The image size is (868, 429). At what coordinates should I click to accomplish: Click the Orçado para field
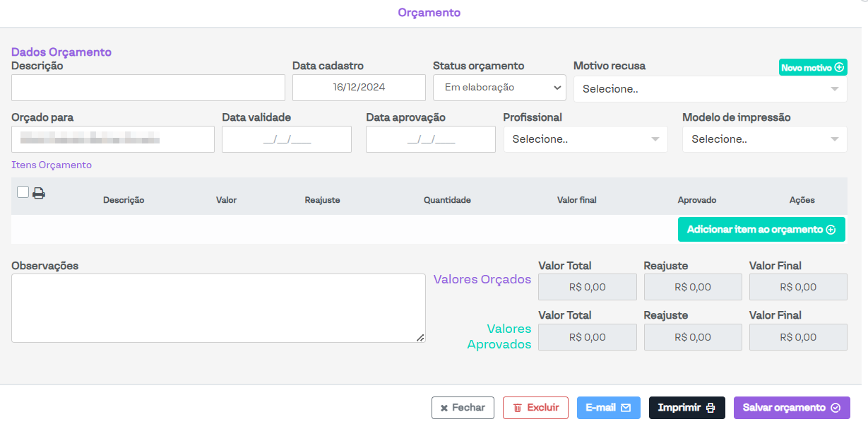point(113,139)
